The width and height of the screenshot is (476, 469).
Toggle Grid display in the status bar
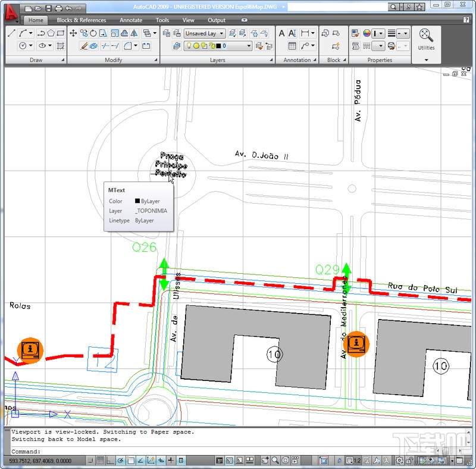(x=99, y=460)
